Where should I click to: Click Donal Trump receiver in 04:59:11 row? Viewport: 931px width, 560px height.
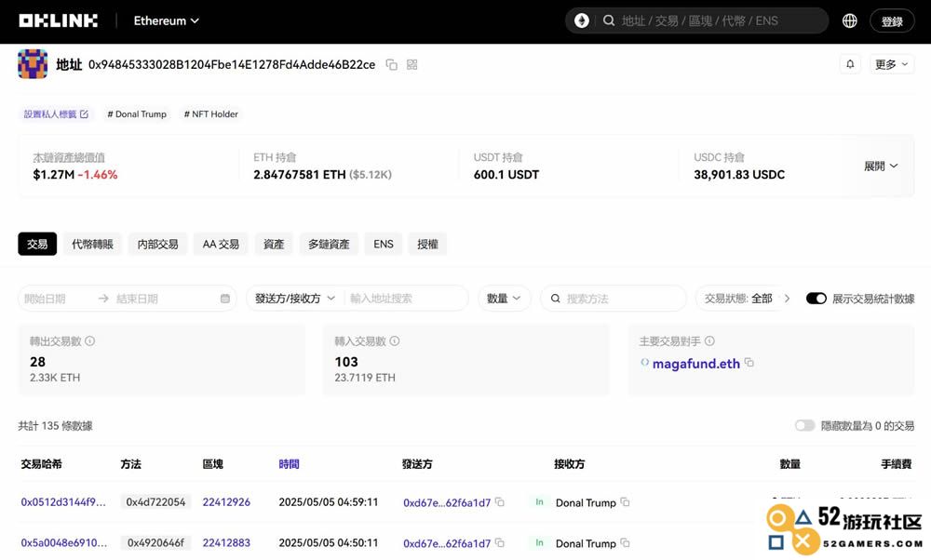586,502
